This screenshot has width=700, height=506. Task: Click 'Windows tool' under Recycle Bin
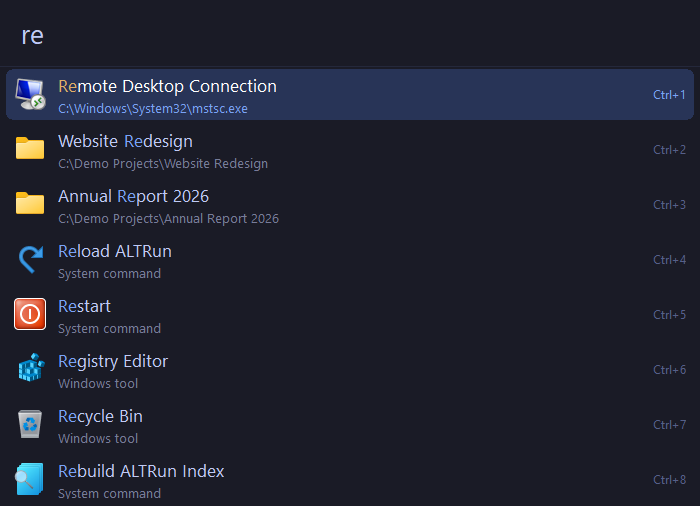point(98,439)
